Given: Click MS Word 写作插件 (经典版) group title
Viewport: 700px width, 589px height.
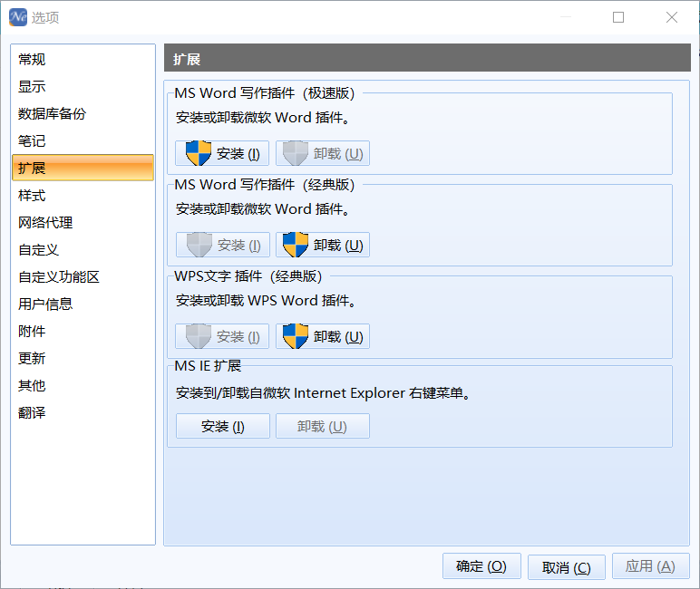Looking at the screenshot, I should click(264, 185).
